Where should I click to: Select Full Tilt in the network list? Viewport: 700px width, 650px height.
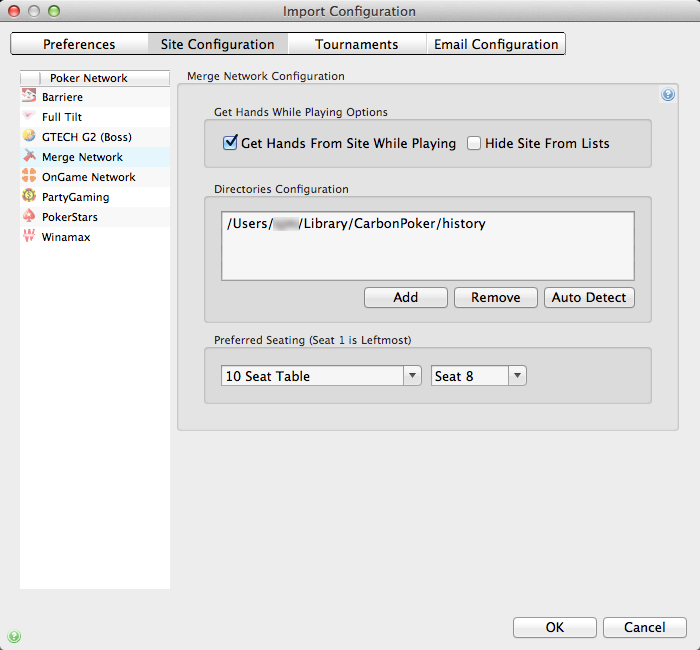click(x=95, y=117)
